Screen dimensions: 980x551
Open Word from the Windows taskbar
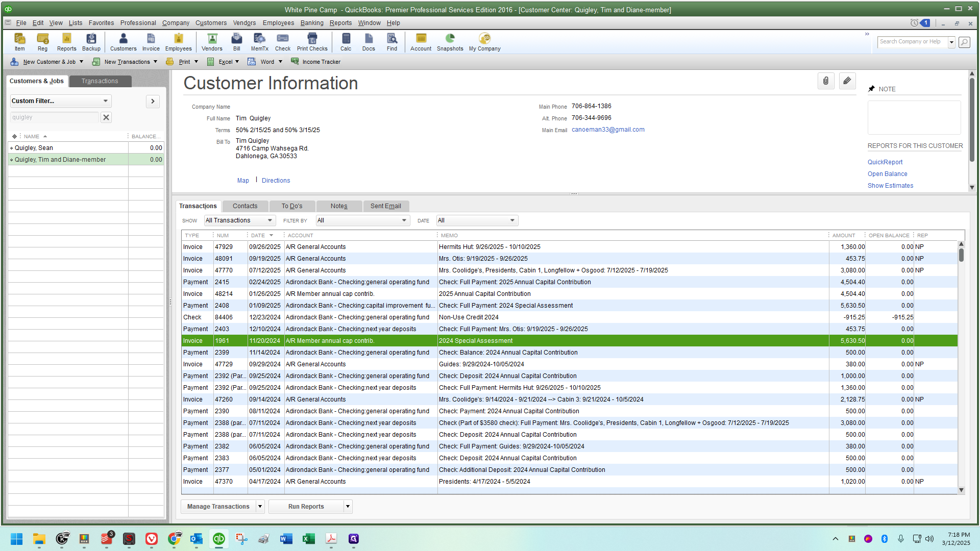pos(286,539)
